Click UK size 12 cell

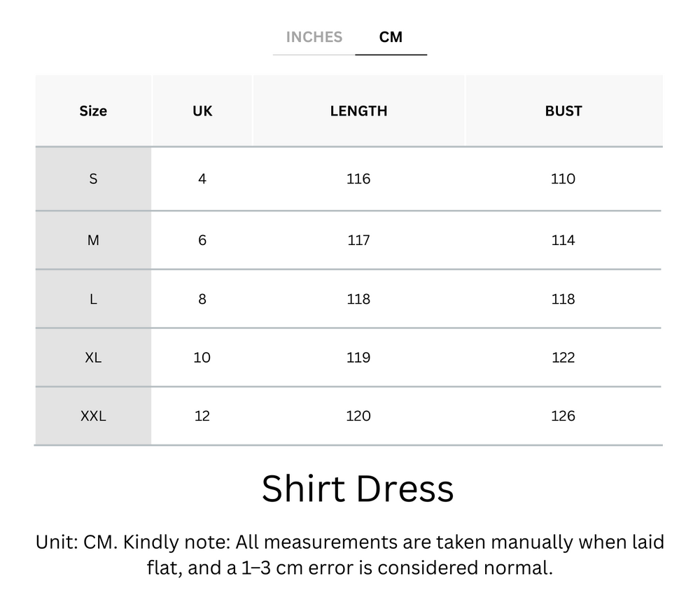[202, 415]
